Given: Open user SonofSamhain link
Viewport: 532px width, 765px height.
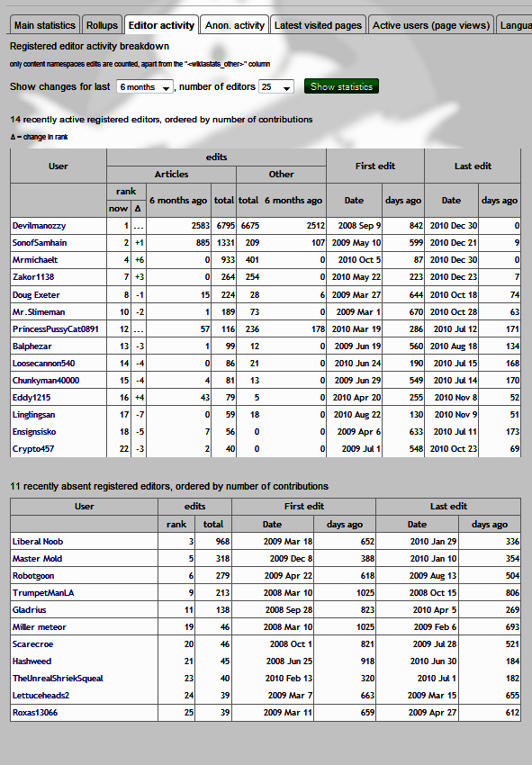Looking at the screenshot, I should [40, 243].
